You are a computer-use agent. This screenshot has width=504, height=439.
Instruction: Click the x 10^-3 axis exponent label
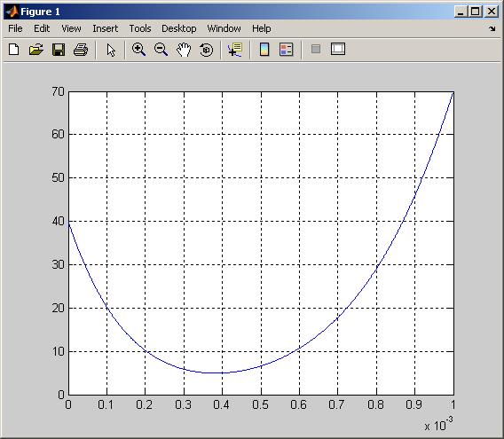[x=438, y=424]
